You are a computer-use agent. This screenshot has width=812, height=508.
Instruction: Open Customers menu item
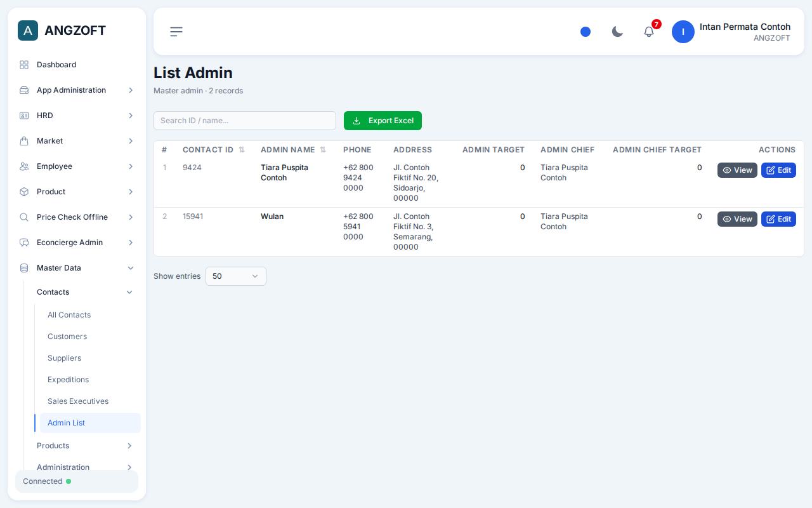click(x=90, y=337)
